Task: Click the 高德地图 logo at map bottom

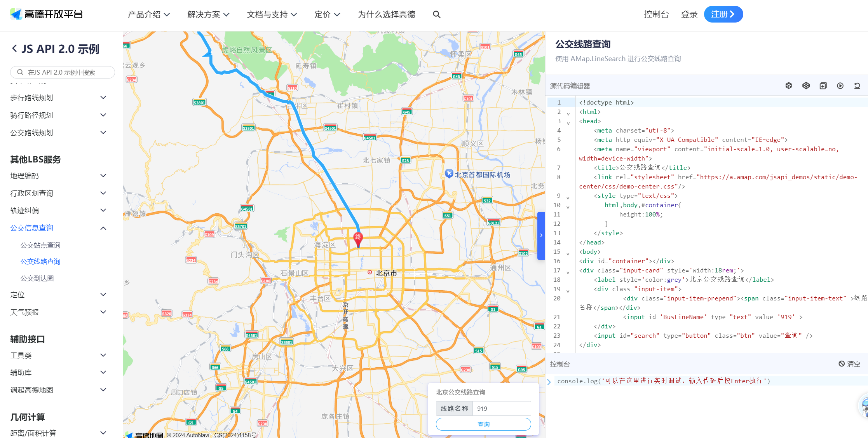Action: (144, 435)
